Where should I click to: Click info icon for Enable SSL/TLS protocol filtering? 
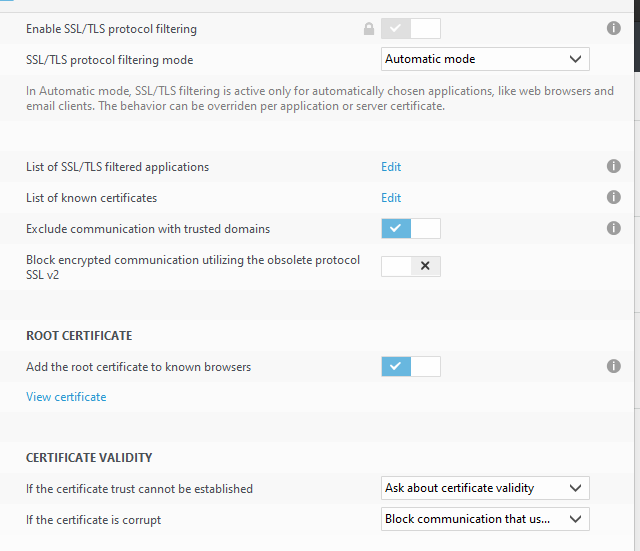coord(614,29)
